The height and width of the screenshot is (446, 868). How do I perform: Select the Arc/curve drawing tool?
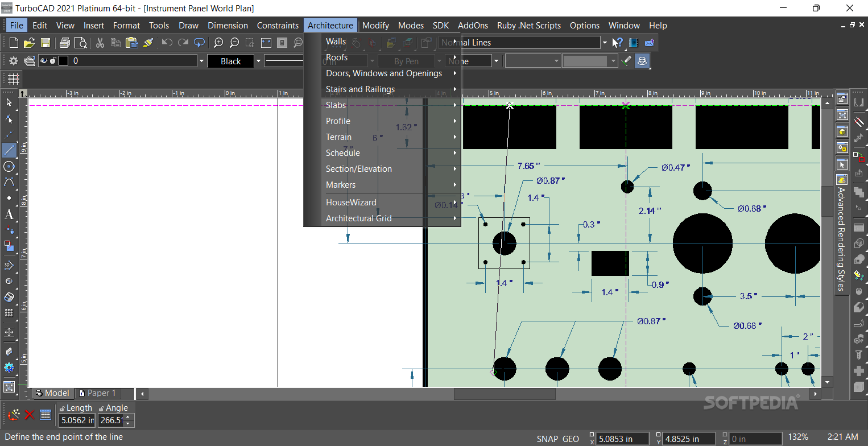tap(9, 182)
